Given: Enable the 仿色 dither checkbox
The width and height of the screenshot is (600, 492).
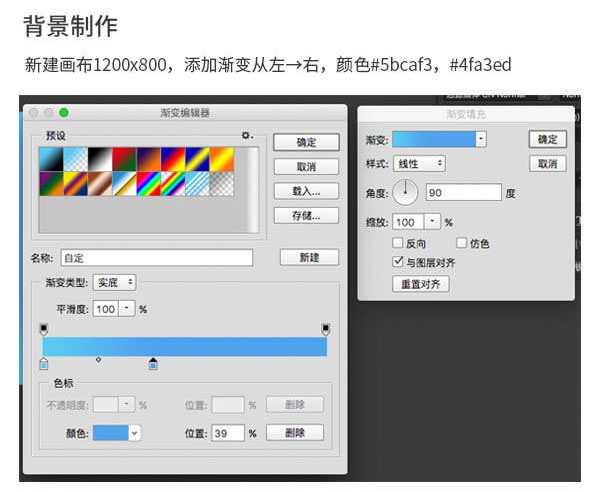Looking at the screenshot, I should [x=462, y=243].
